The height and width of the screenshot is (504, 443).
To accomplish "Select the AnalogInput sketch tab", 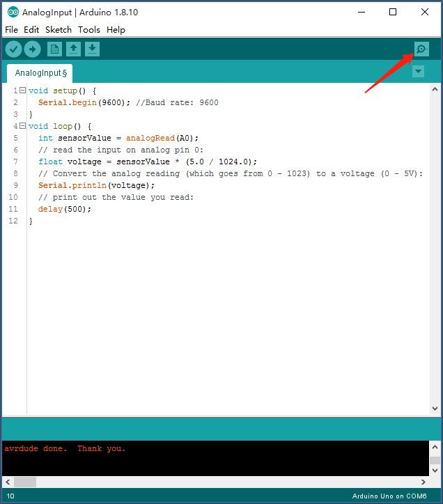I will coord(40,73).
